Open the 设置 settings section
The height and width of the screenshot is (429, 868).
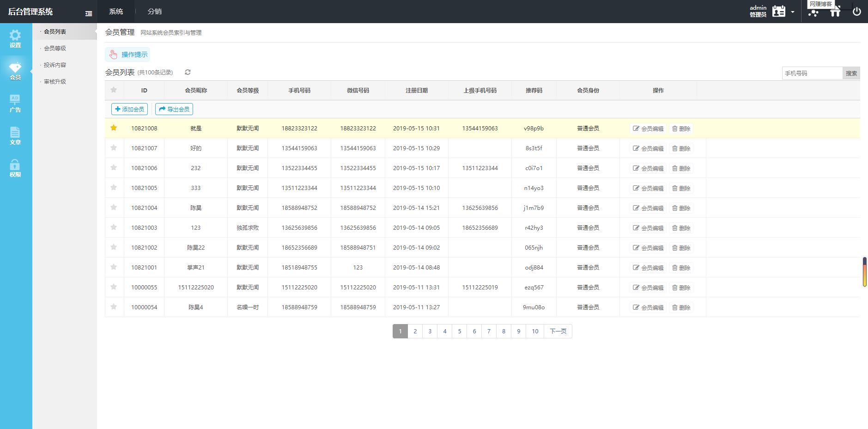(x=15, y=39)
